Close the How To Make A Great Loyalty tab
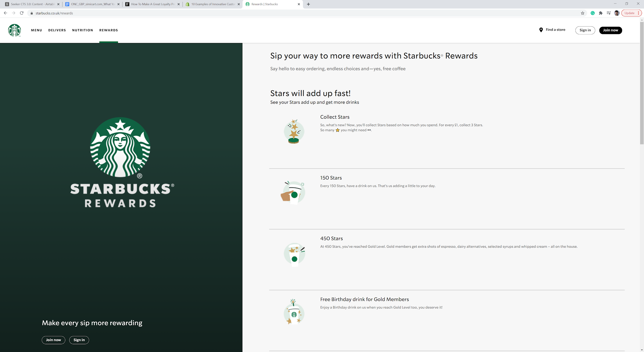The width and height of the screenshot is (644, 352). [179, 4]
